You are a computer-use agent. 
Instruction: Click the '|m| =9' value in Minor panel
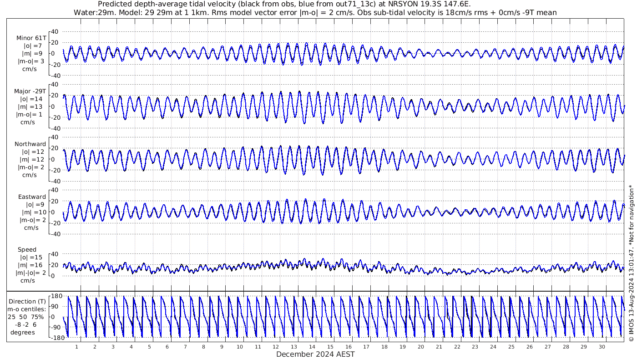click(32, 54)
